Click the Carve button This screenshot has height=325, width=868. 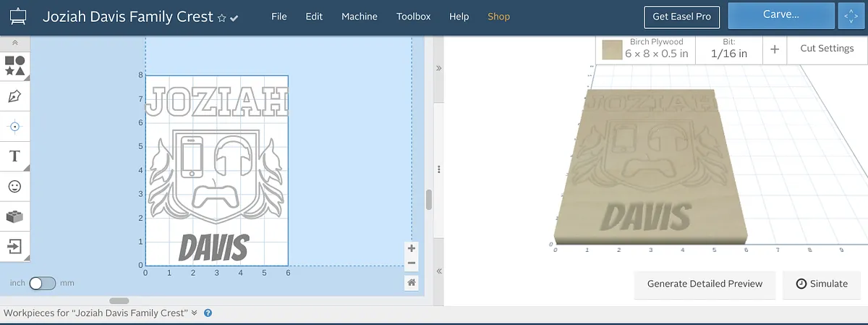[x=780, y=15]
